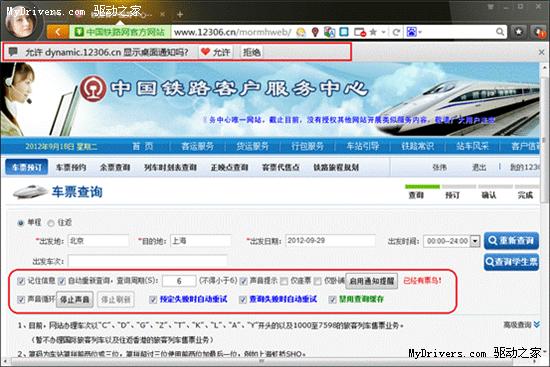
Task: Switch to the 余票查询 tab
Action: (x=115, y=167)
